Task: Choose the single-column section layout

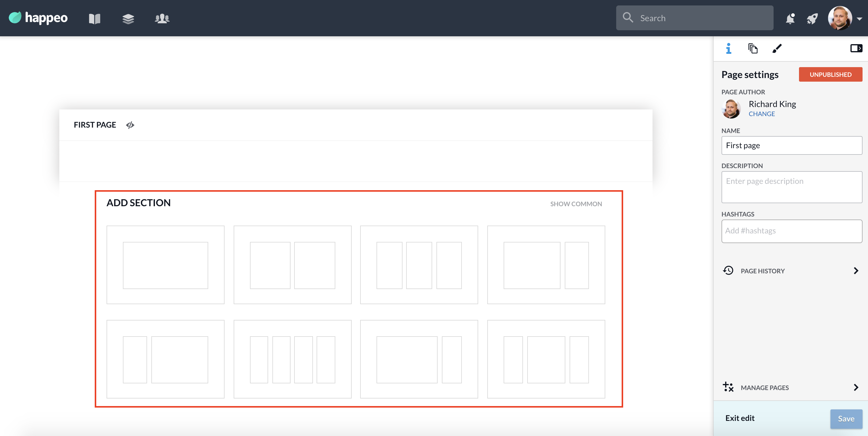Action: coord(165,265)
